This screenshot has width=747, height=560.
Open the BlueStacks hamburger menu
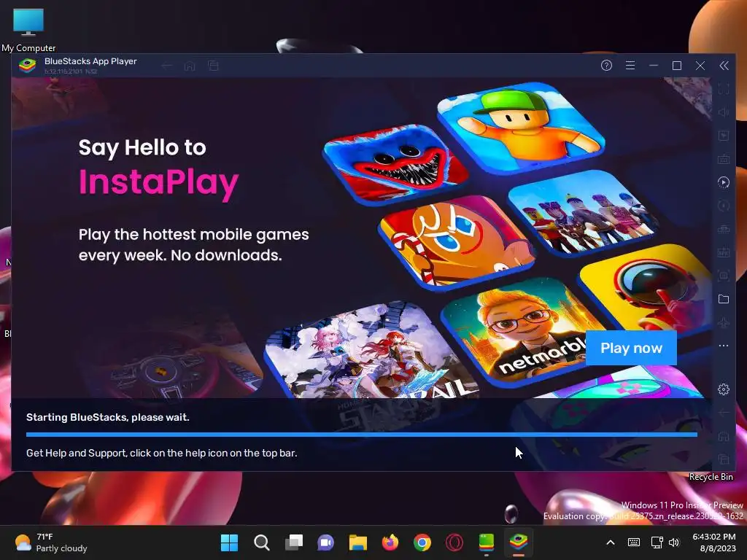[x=630, y=66]
